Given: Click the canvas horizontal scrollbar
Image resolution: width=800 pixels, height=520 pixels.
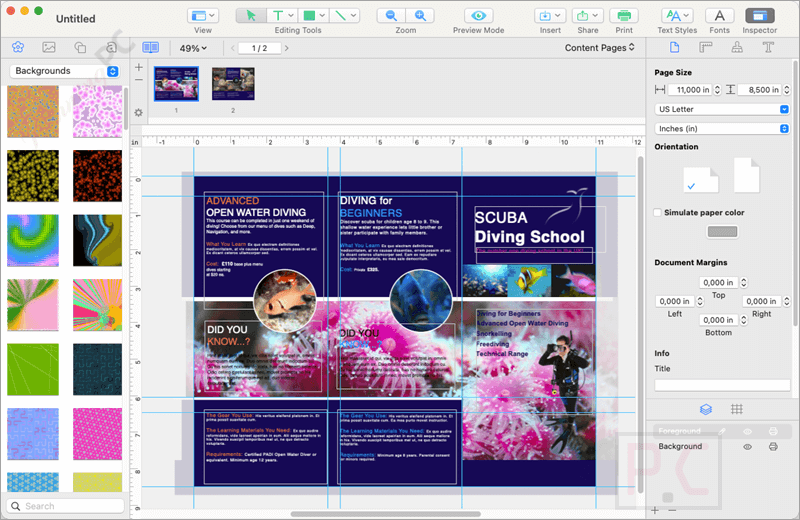Looking at the screenshot, I should click(x=385, y=514).
